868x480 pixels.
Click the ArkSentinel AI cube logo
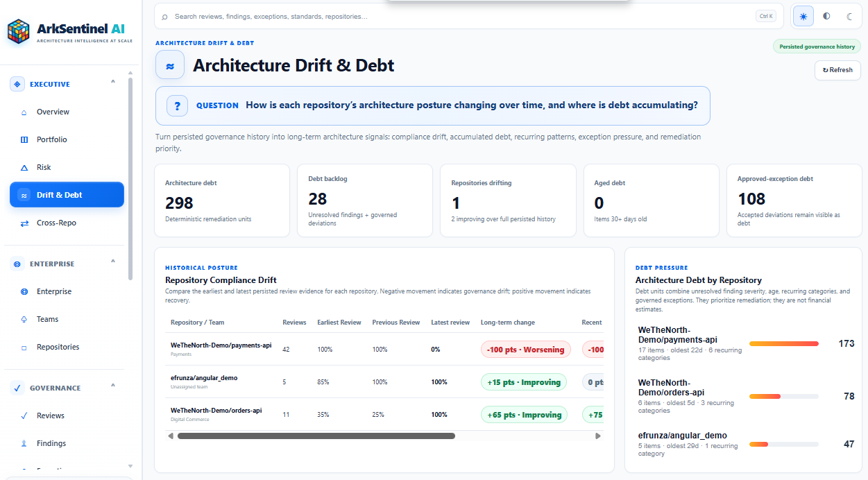(19, 31)
